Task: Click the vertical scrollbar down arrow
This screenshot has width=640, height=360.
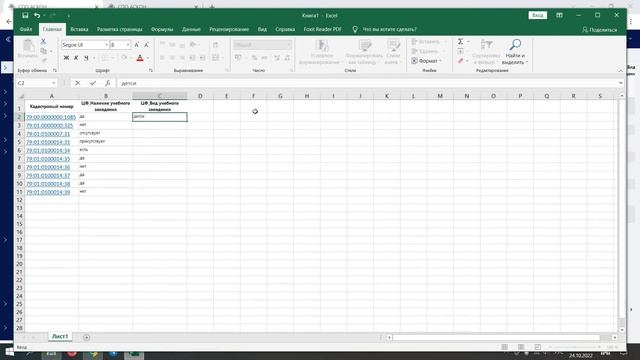Action: pos(622,329)
